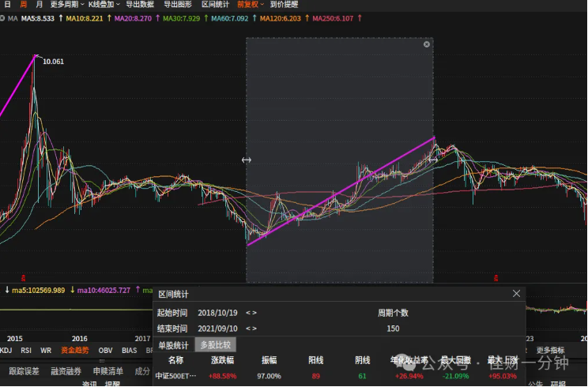Viewport: 588px width, 387px height.
Task: Click the 导出数据 button
Action: 140,5
